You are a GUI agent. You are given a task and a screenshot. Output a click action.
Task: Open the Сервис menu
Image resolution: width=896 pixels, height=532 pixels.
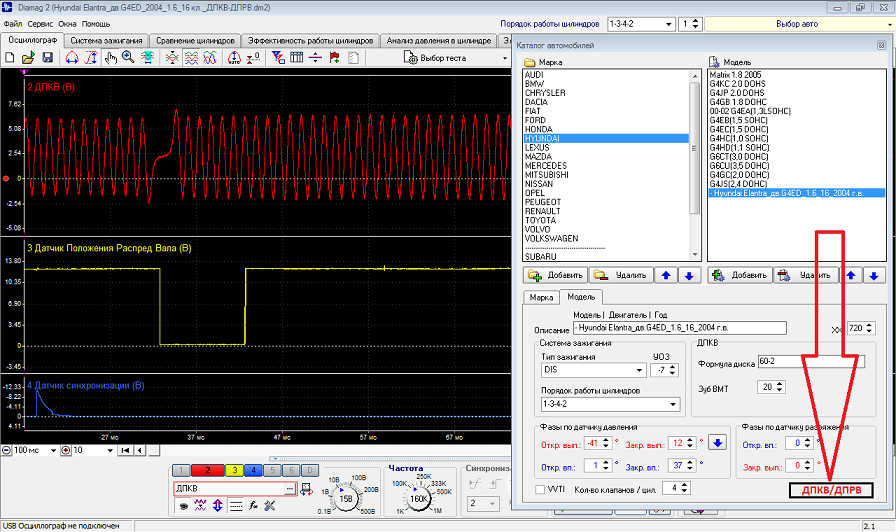coord(40,24)
